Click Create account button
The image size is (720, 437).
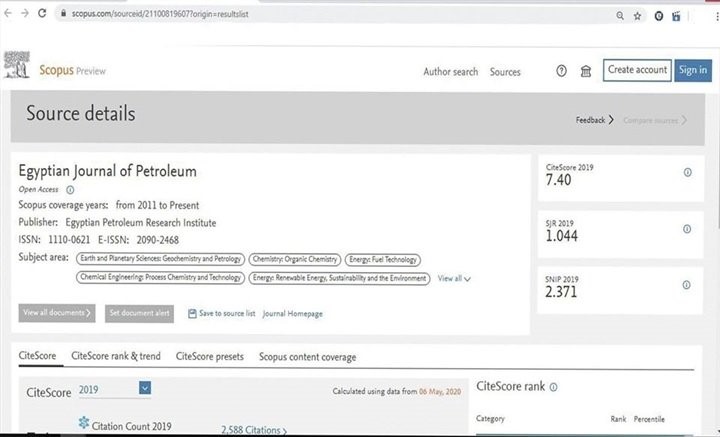pyautogui.click(x=637, y=70)
